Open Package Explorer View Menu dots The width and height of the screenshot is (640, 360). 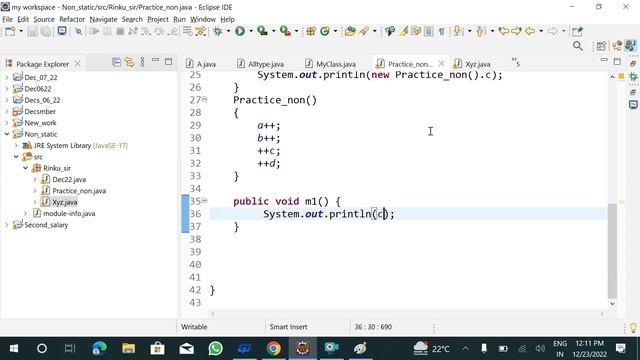pos(142,62)
